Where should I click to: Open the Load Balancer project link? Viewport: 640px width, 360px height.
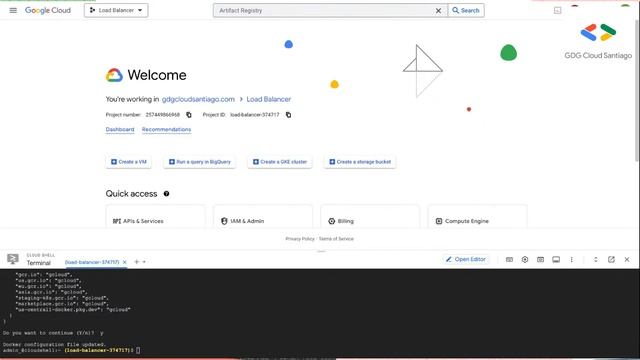(x=269, y=99)
